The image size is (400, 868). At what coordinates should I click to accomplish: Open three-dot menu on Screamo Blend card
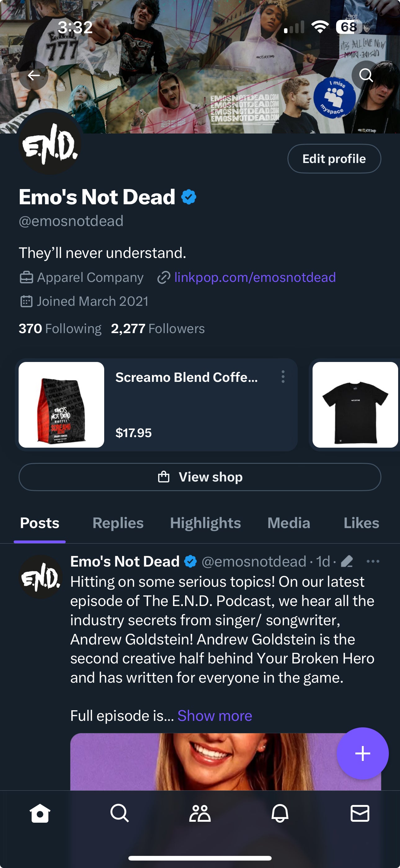(283, 377)
